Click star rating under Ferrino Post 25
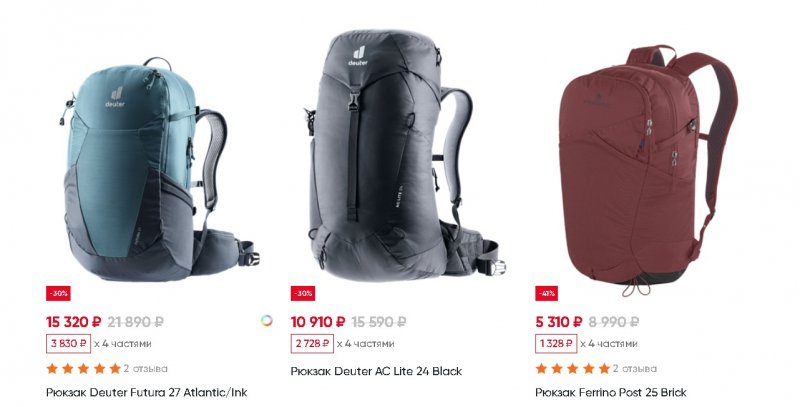Viewport: 800px width, 407px height. [573, 368]
